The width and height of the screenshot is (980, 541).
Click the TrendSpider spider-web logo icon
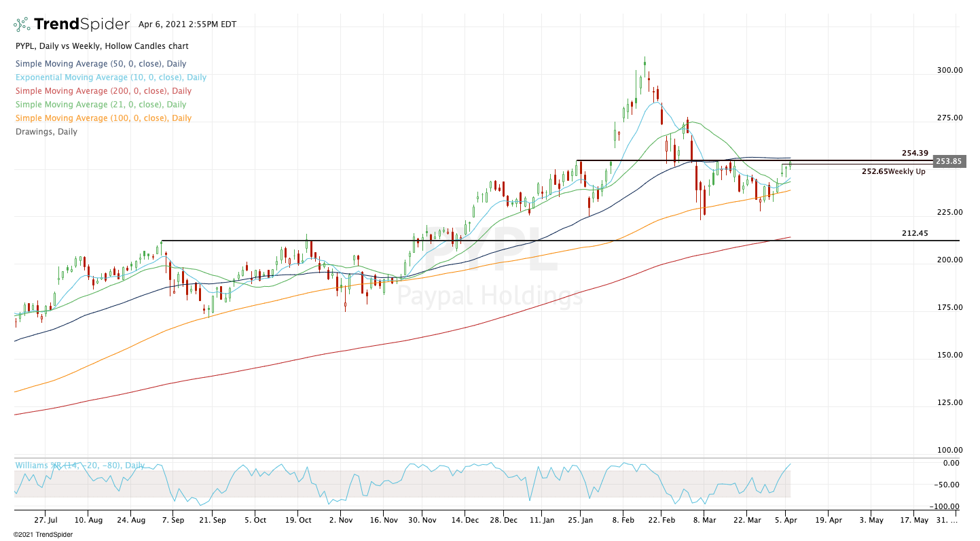click(x=22, y=24)
